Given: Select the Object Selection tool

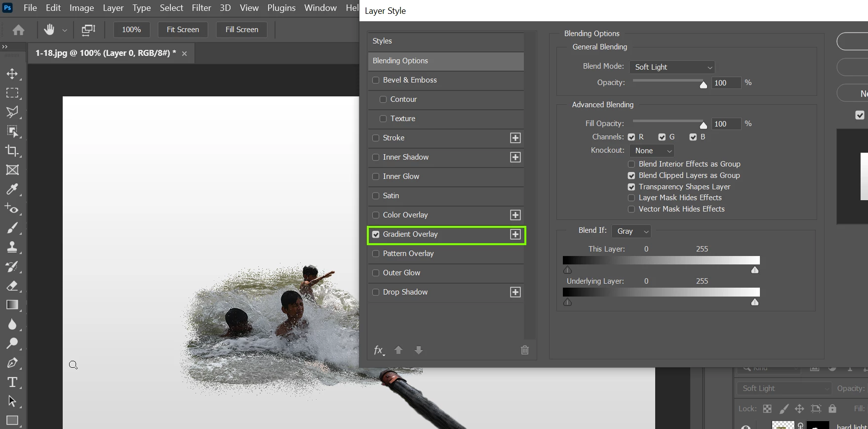Looking at the screenshot, I should 12,131.
